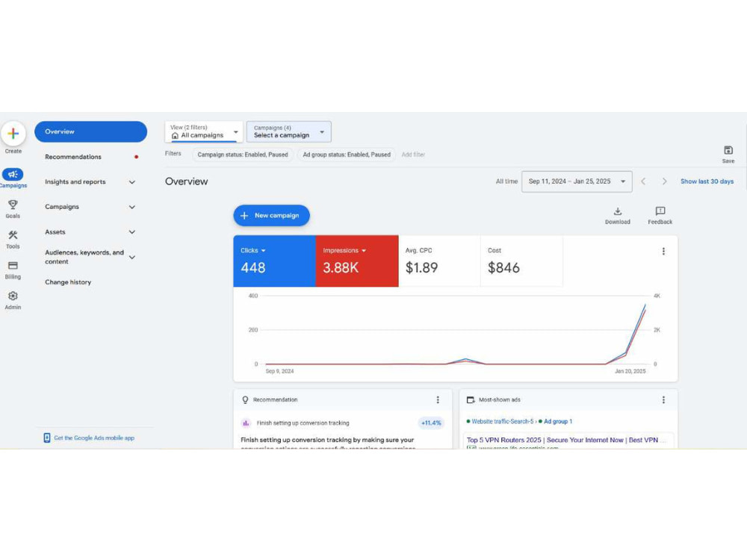The image size is (747, 560).
Task: Select the Cost scorecard
Action: tap(521, 261)
